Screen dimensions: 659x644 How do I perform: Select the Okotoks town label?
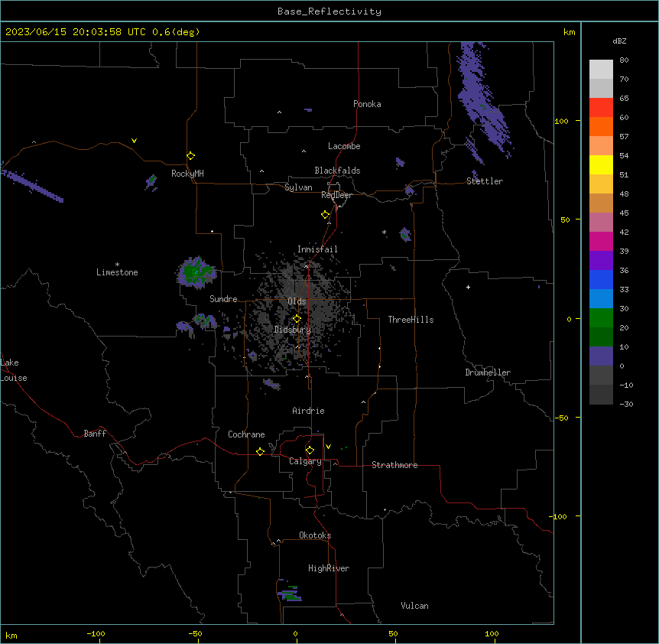(x=315, y=535)
